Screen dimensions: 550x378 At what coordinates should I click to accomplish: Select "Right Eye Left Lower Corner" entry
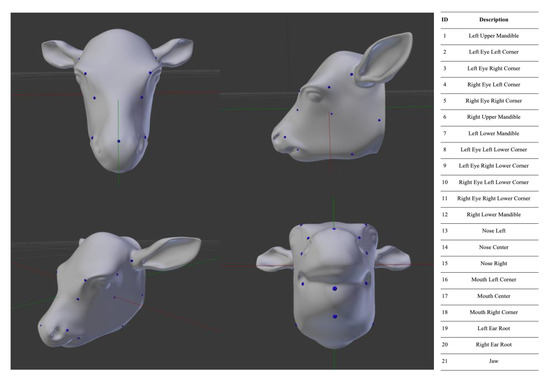click(494, 182)
